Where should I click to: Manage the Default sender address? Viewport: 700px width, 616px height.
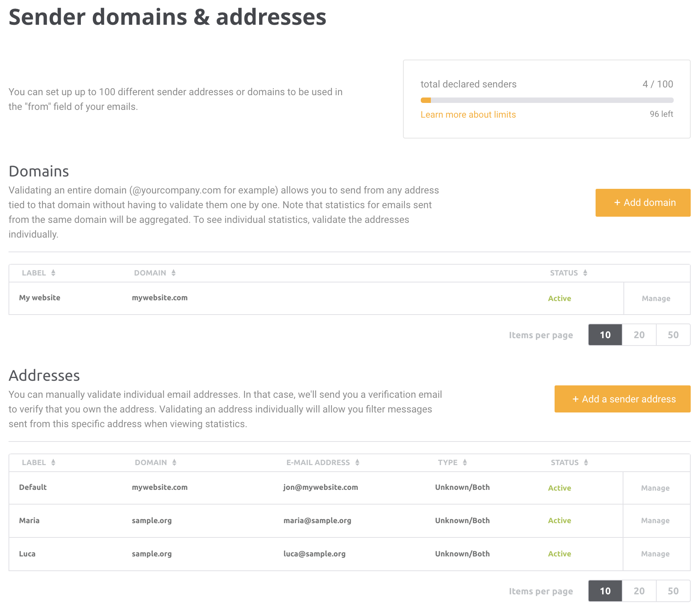pos(655,488)
